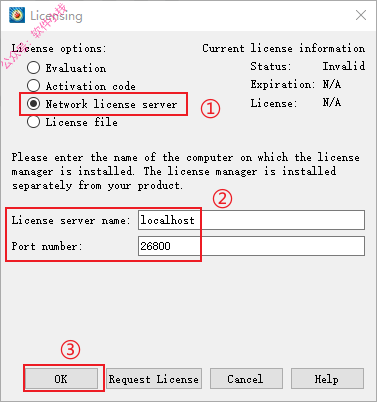Click the 'Current license information' heading
Viewport: 377px width, 402px height.
[x=284, y=48]
